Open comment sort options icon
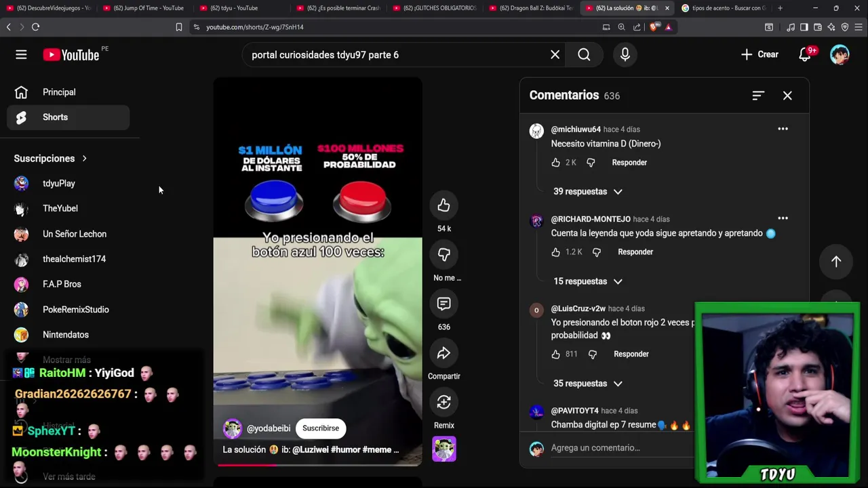This screenshot has height=488, width=868. 758,96
